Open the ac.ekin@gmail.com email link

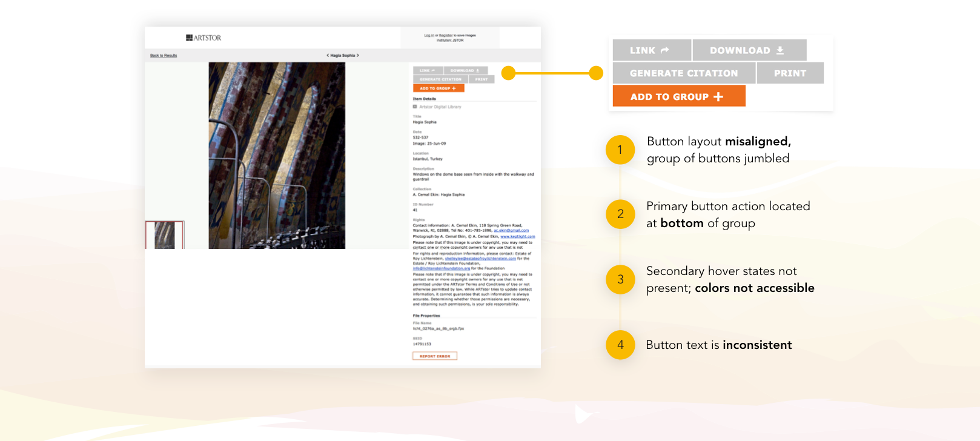point(511,231)
